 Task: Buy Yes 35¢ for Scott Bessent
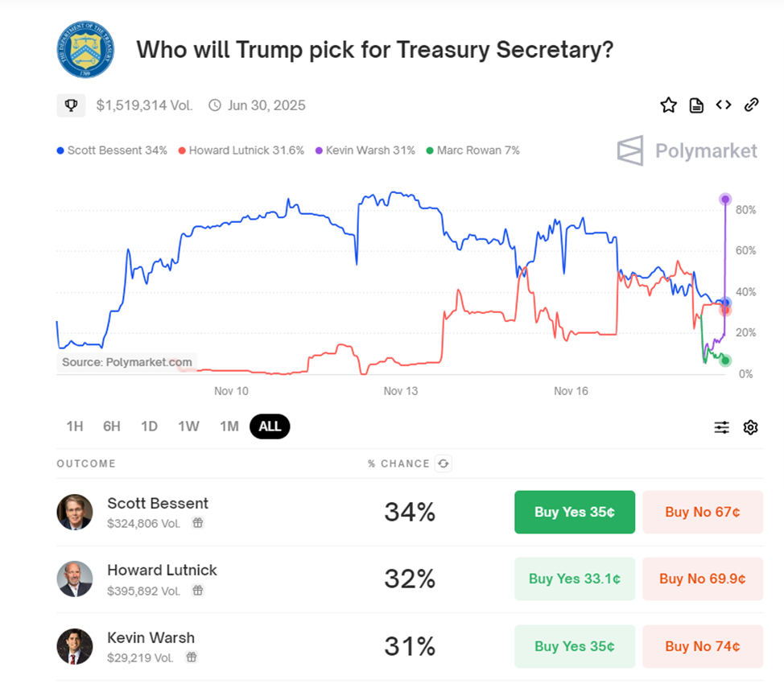pos(575,512)
